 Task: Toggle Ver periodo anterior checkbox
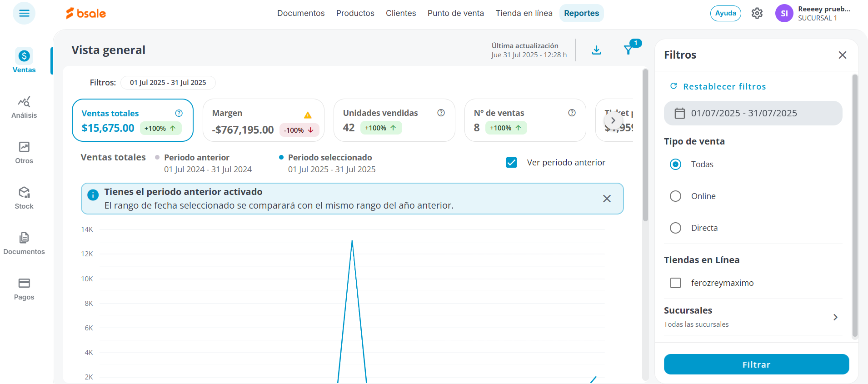tap(511, 162)
